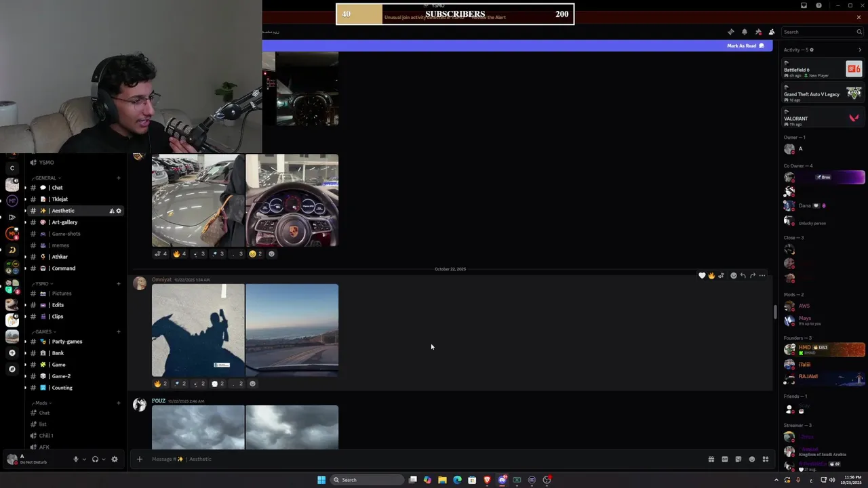
Task: Click the plus attachment button in message box
Action: tap(139, 459)
